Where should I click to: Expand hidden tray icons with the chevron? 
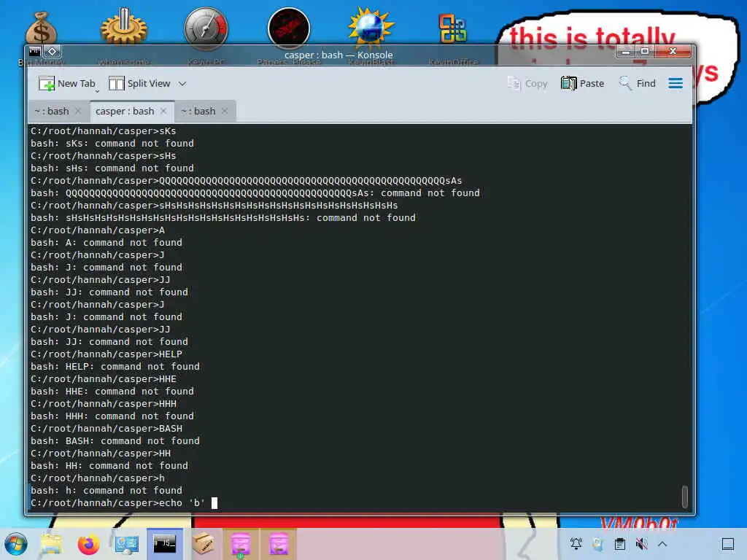click(662, 544)
